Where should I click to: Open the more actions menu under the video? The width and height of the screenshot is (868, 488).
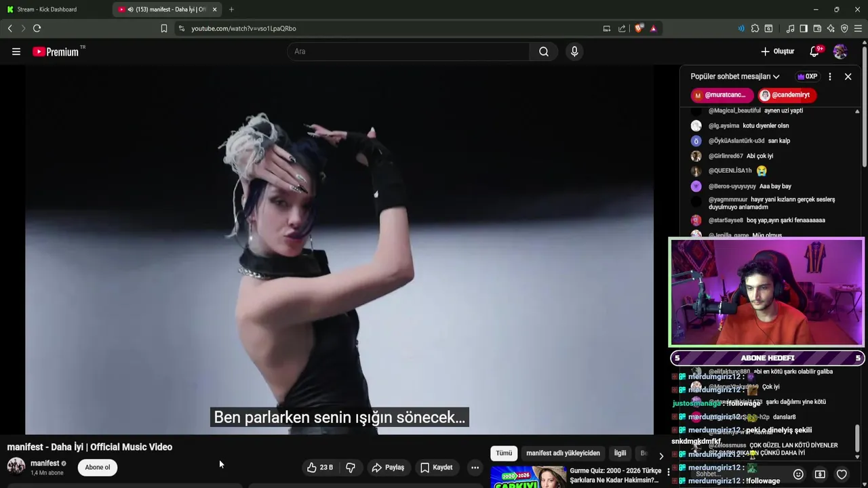point(475,467)
